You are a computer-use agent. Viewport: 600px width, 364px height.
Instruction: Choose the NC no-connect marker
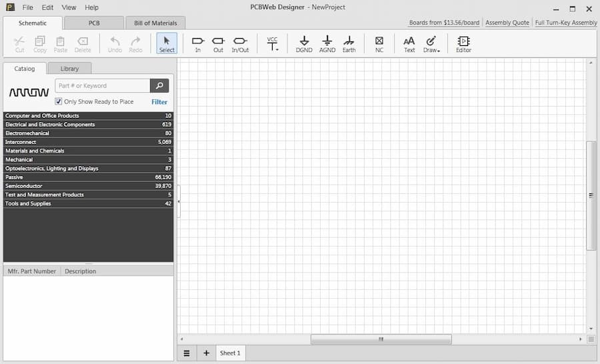[x=379, y=44]
